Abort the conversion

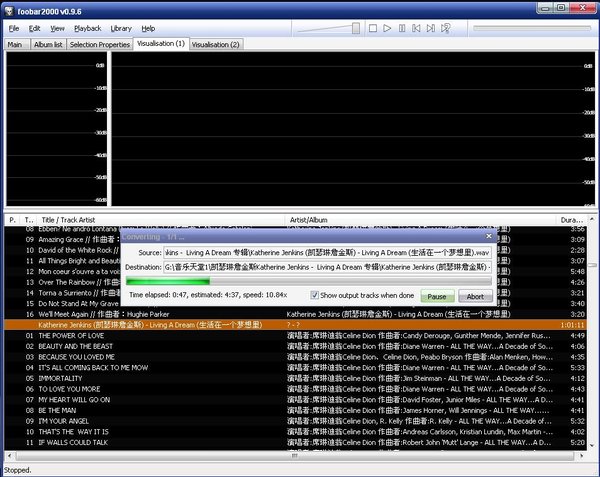pos(475,296)
